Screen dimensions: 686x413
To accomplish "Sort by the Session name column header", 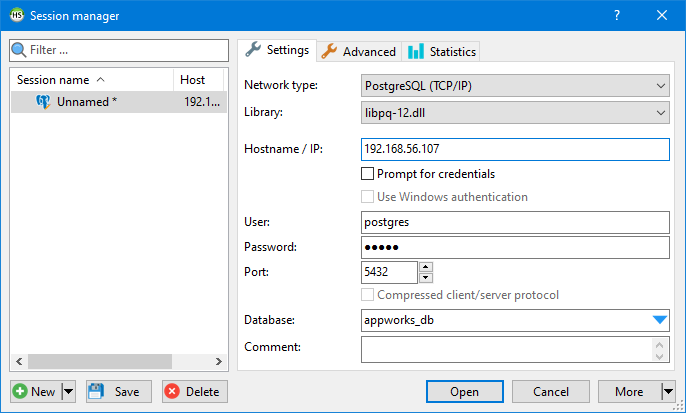I will tap(92, 80).
